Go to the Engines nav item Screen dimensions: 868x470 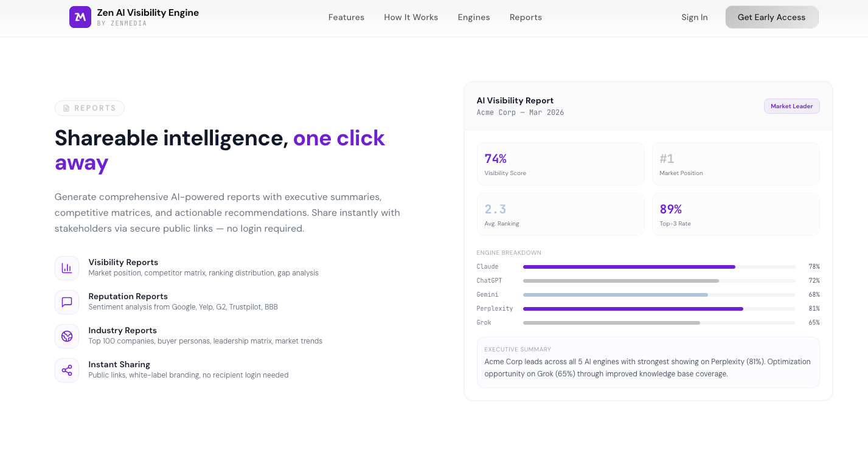[474, 17]
